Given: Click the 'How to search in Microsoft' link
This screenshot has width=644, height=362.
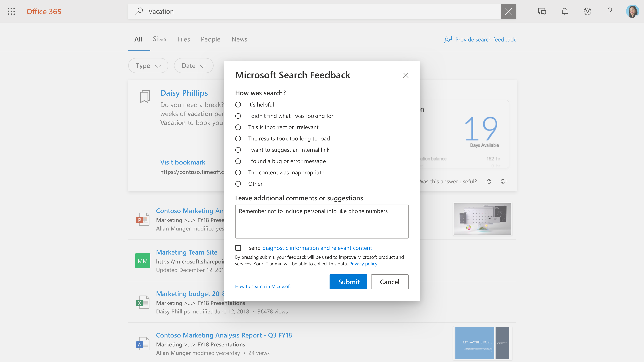Looking at the screenshot, I should coord(263,286).
